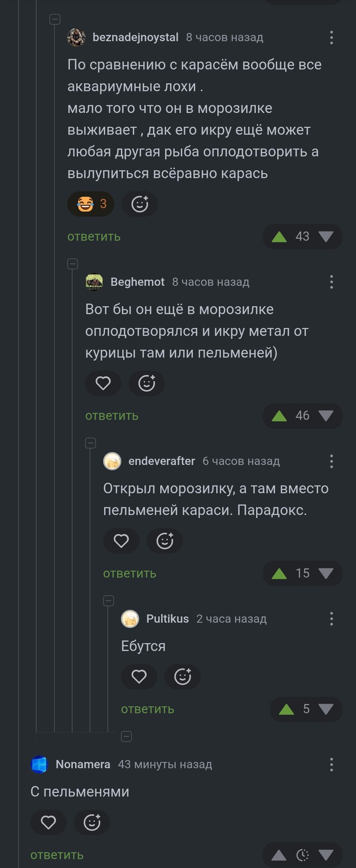Downvote Beghemot's comment with 46 rating
The height and width of the screenshot is (868, 356).
point(325,416)
